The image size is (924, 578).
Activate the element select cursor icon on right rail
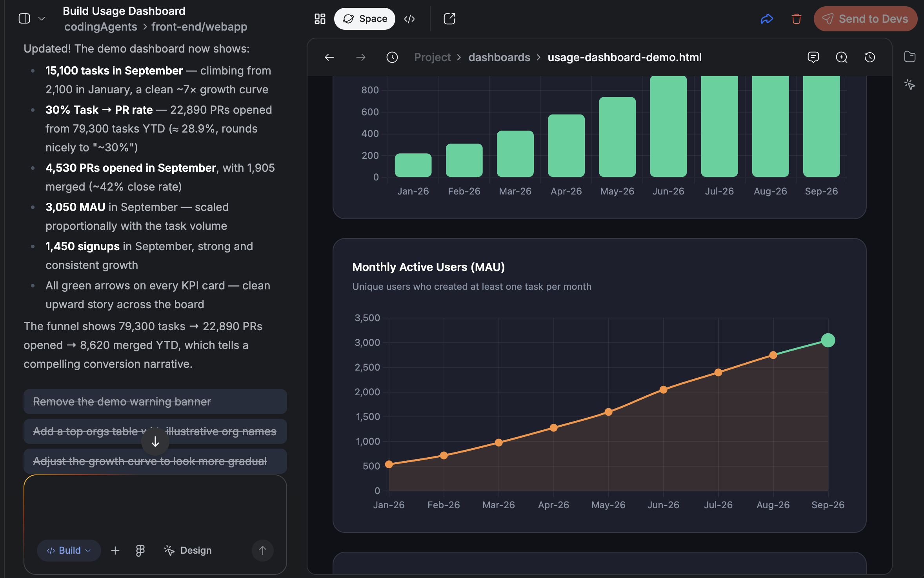pyautogui.click(x=910, y=84)
